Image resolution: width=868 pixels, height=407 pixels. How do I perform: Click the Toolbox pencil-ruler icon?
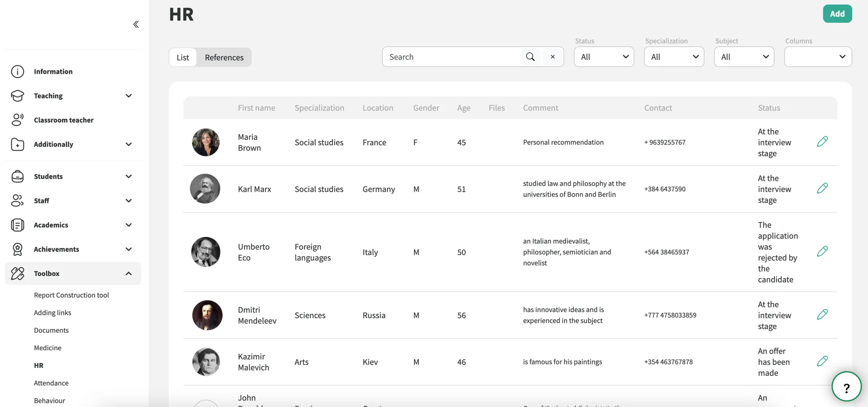(17, 274)
